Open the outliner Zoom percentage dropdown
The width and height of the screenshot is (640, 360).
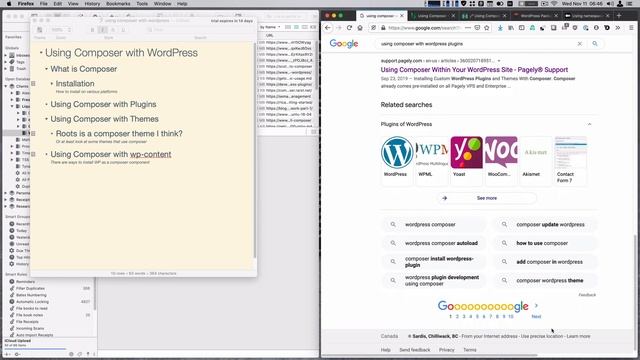61,30
